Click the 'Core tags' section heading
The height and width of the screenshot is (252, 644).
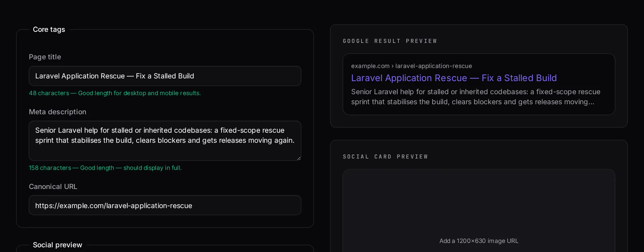pyautogui.click(x=49, y=29)
